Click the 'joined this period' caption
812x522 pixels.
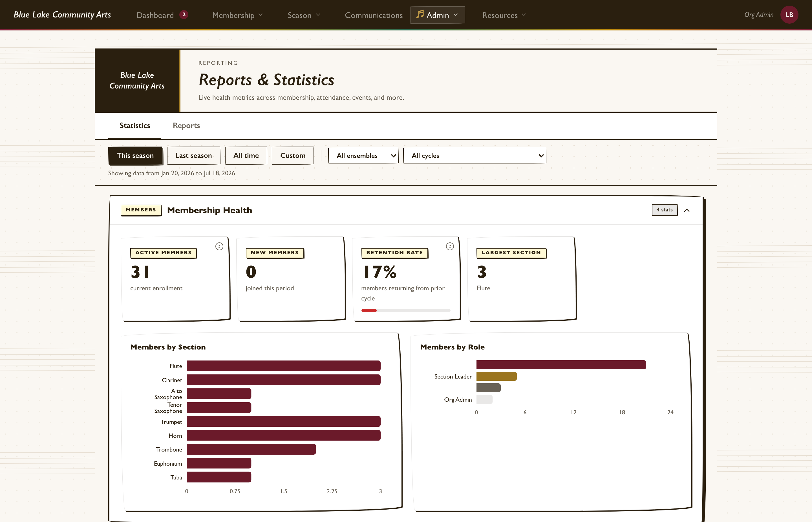(270, 288)
